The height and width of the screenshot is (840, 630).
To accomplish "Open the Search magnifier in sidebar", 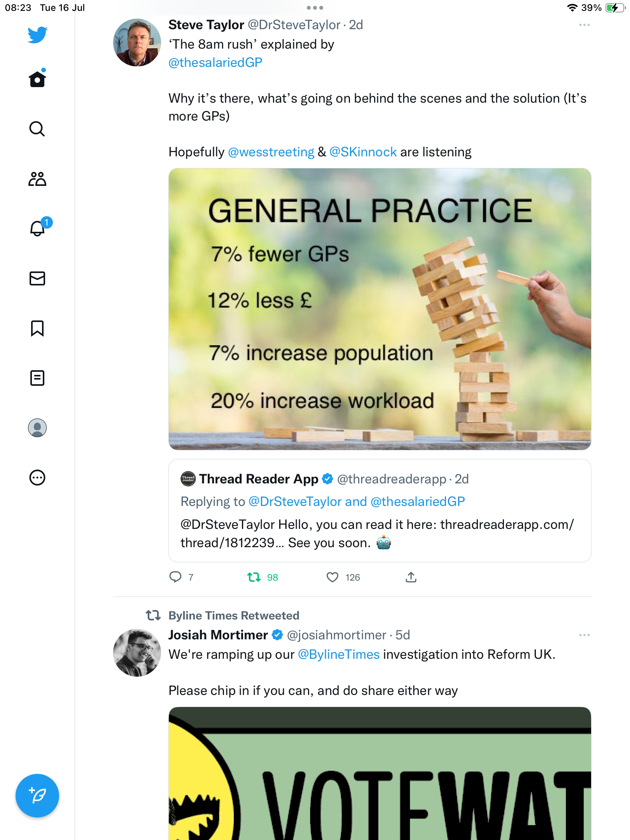I will tap(37, 129).
